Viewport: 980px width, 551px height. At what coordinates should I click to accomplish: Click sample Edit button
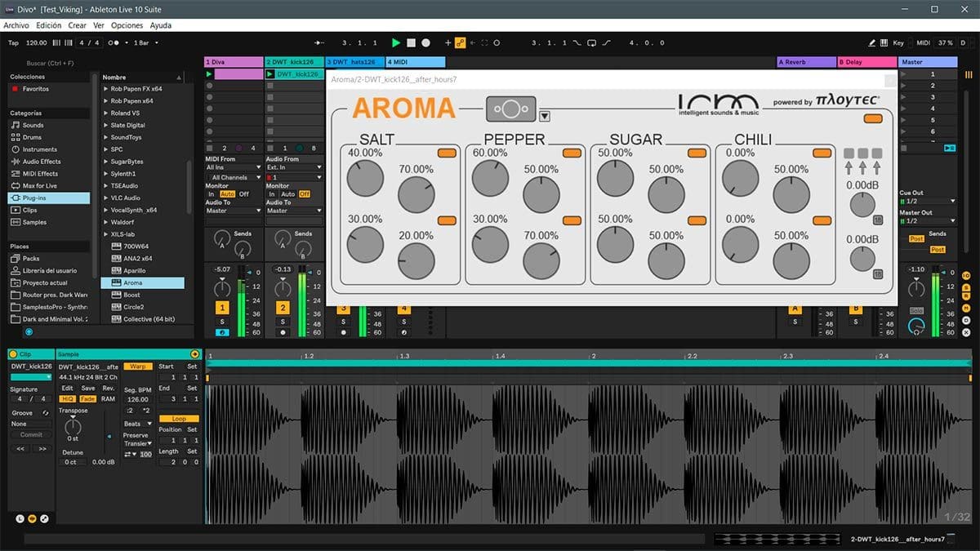(67, 389)
